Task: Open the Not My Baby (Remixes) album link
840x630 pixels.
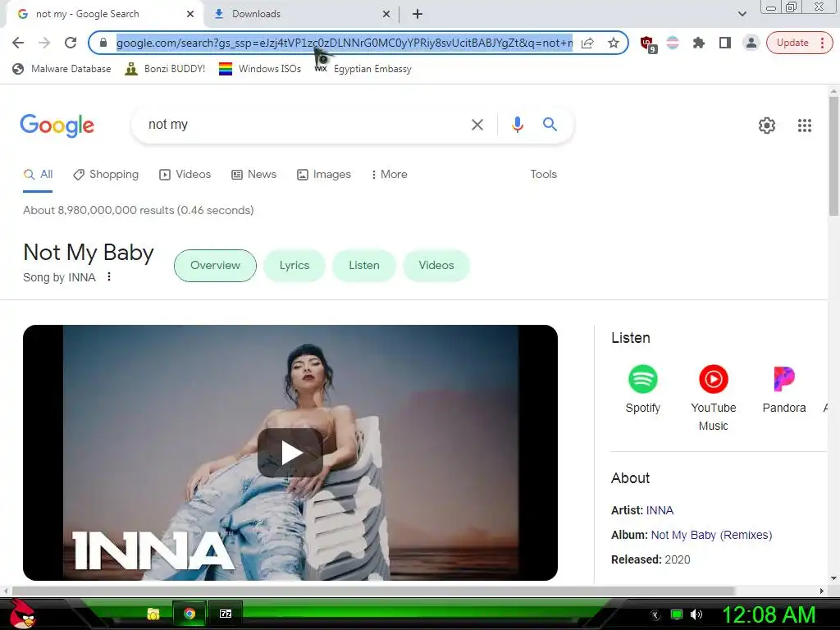Action: pos(711,535)
